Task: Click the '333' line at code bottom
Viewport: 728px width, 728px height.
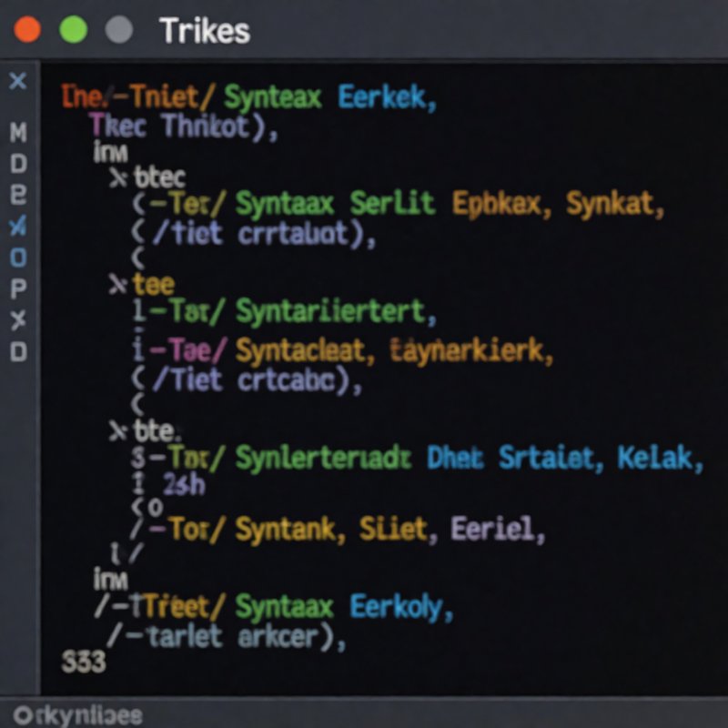Action: 84,662
